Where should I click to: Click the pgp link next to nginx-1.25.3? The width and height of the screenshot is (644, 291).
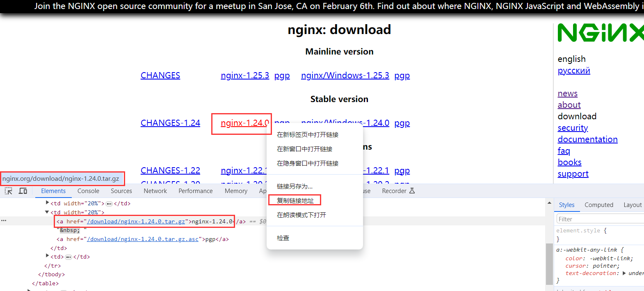pos(282,75)
